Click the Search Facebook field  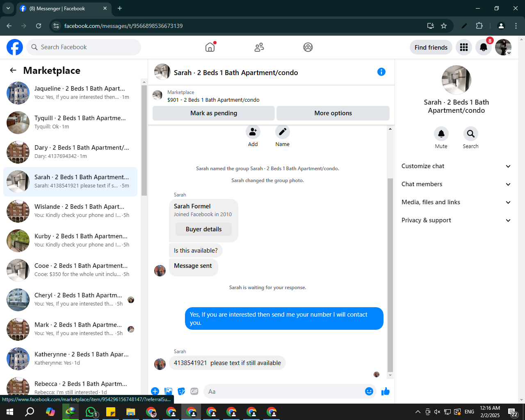point(84,47)
